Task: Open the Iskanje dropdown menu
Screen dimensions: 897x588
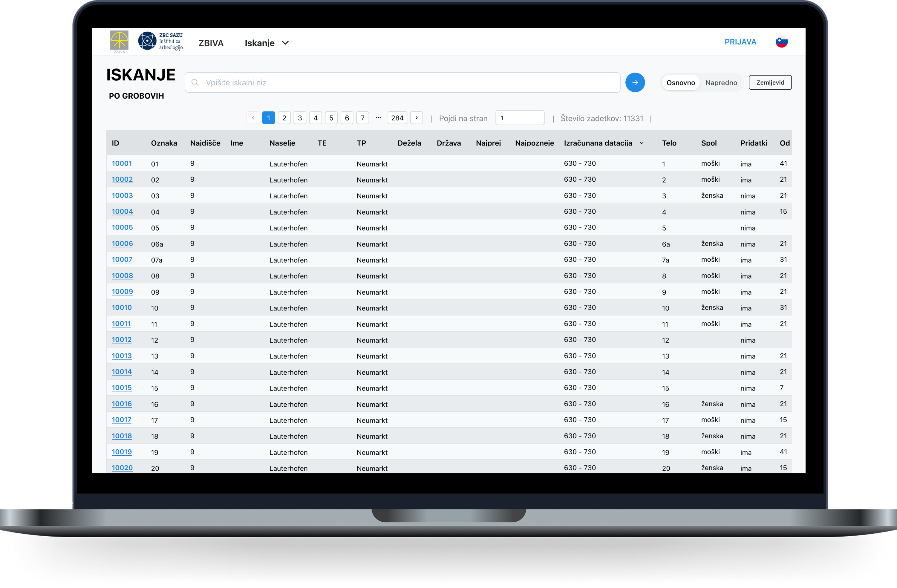Action: point(260,43)
